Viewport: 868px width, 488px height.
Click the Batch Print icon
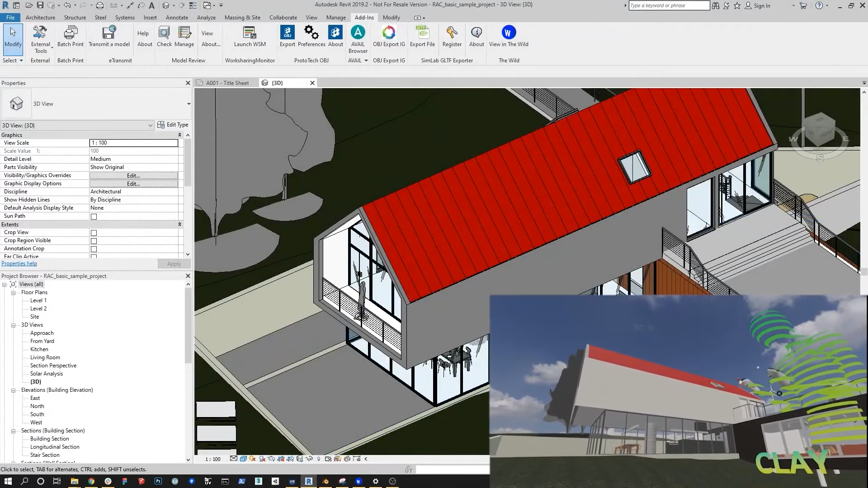70,33
